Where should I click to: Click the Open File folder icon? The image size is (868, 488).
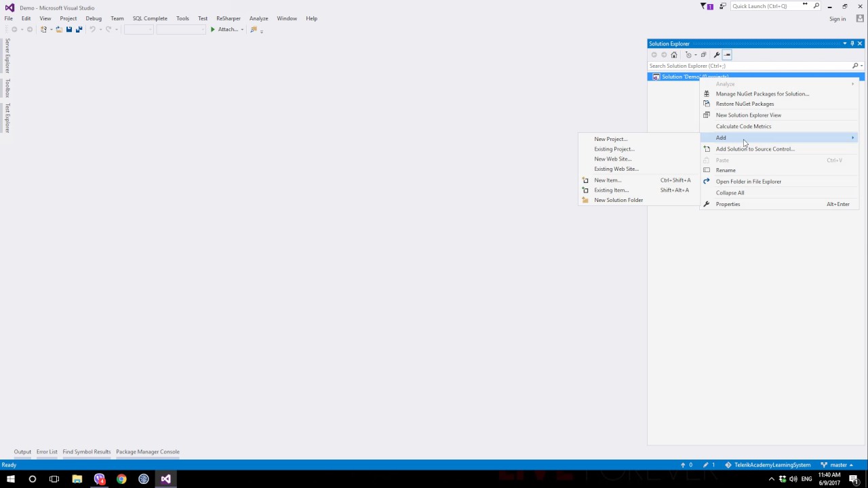(59, 29)
